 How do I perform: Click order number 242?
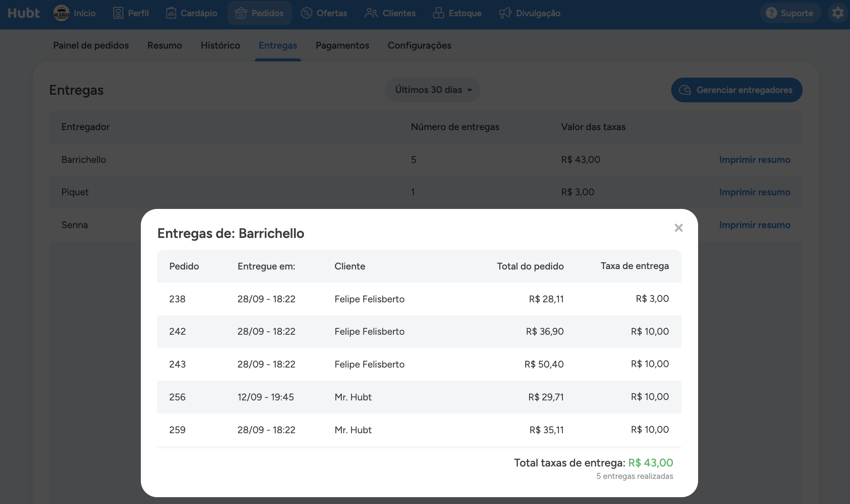click(177, 331)
